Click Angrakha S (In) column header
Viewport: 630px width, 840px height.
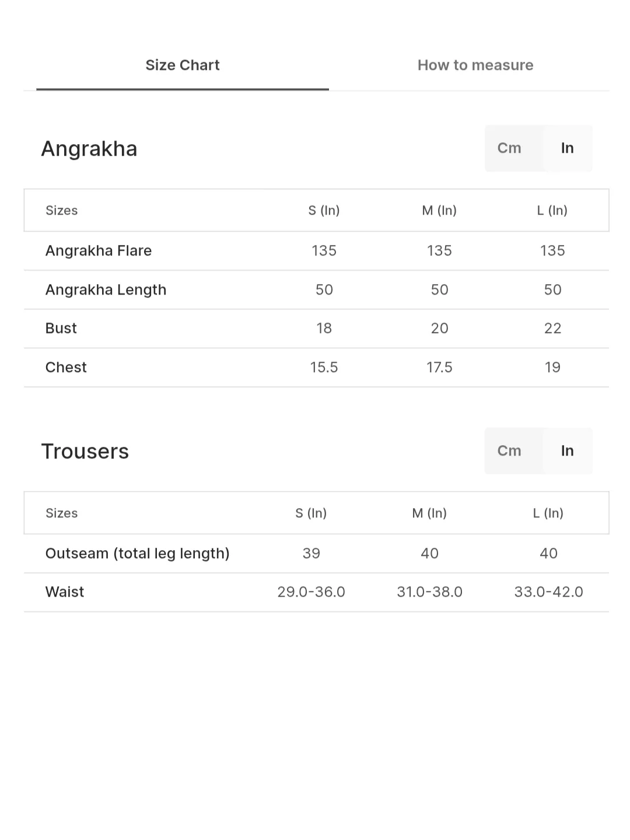(324, 211)
